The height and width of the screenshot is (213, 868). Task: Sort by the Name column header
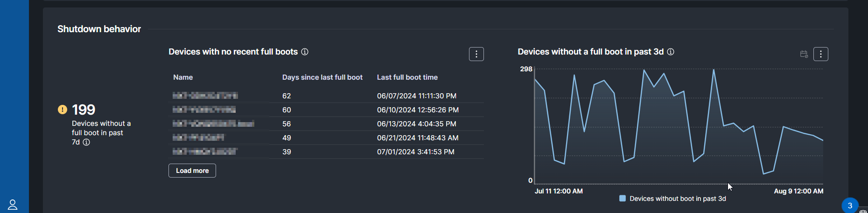point(183,77)
